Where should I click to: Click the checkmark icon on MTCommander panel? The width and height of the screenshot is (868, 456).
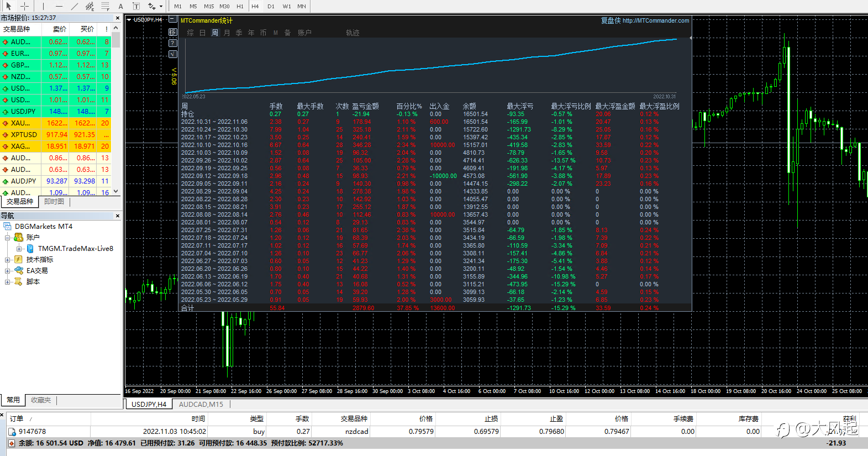pos(173,54)
